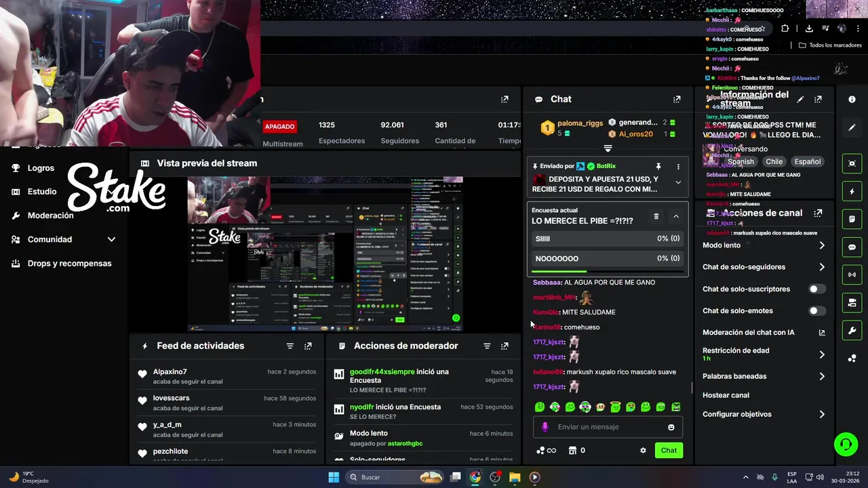The width and height of the screenshot is (868, 488).
Task: Pop out the Feed de actividades panel
Action: pyautogui.click(x=308, y=346)
